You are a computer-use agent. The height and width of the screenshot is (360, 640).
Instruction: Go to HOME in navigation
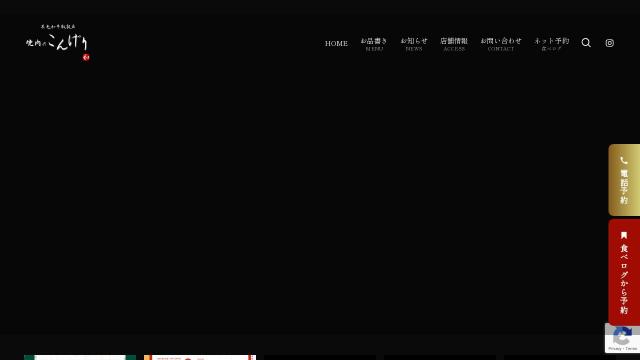336,43
